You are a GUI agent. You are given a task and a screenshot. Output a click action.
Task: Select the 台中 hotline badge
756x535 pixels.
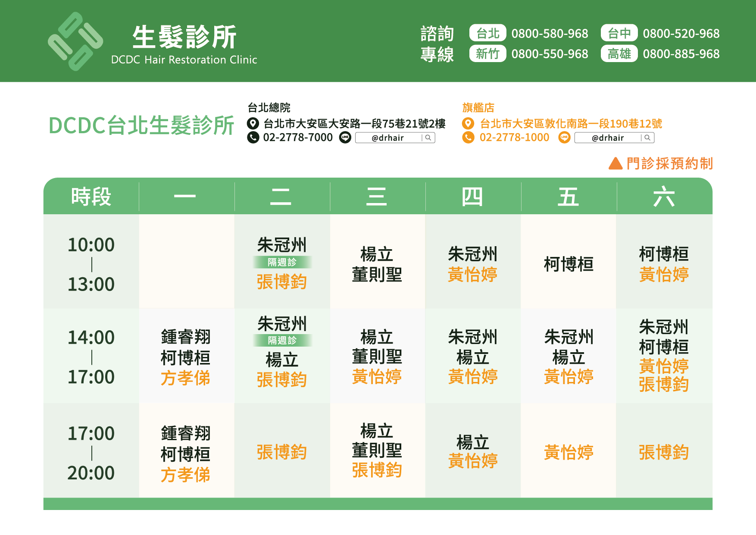[x=619, y=33]
